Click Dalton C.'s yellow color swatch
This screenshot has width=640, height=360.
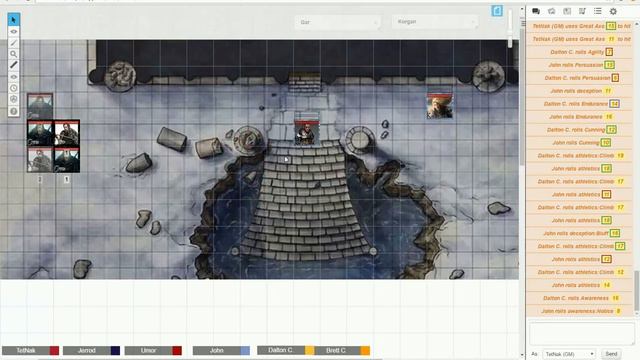click(x=309, y=350)
